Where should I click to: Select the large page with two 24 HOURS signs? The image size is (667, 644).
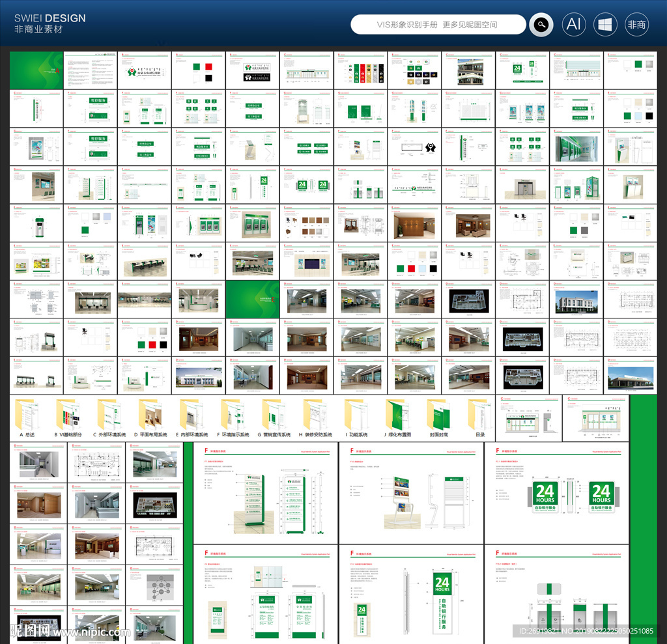tap(556, 492)
